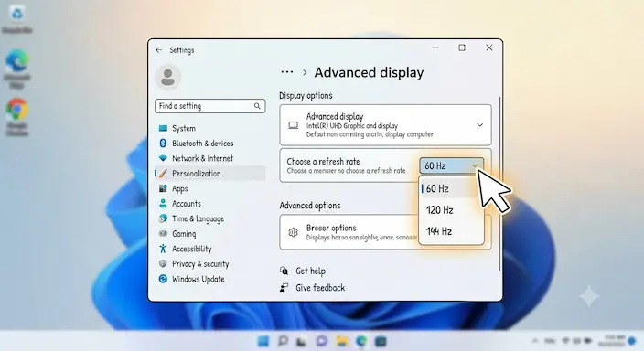
Task: Open the Windows Start menu
Action: pyautogui.click(x=263, y=341)
